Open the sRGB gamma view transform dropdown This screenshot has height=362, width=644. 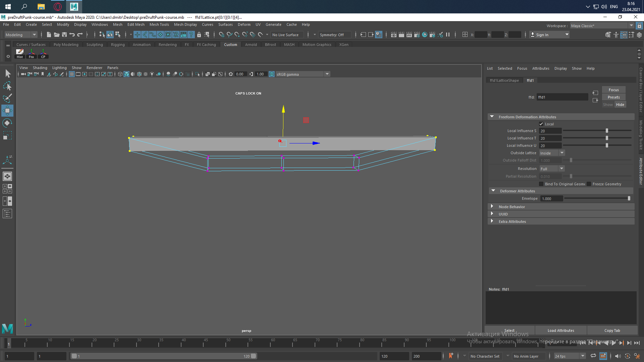[303, 74]
